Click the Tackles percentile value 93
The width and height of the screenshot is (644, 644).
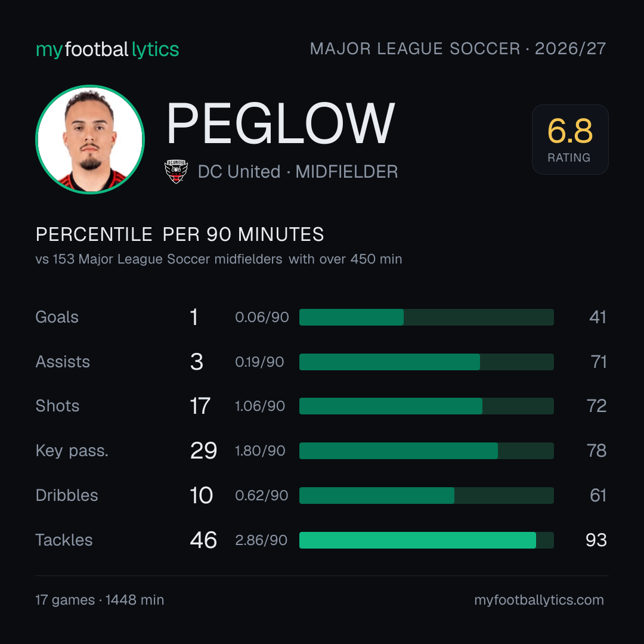click(596, 540)
